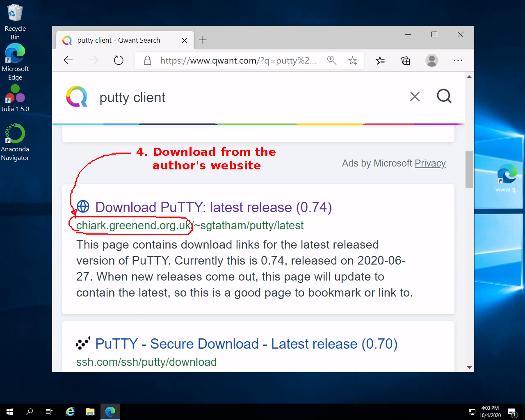Viewport: 525px width, 420px height.
Task: Launch Internet Explorer from taskbar
Action: click(x=70, y=412)
